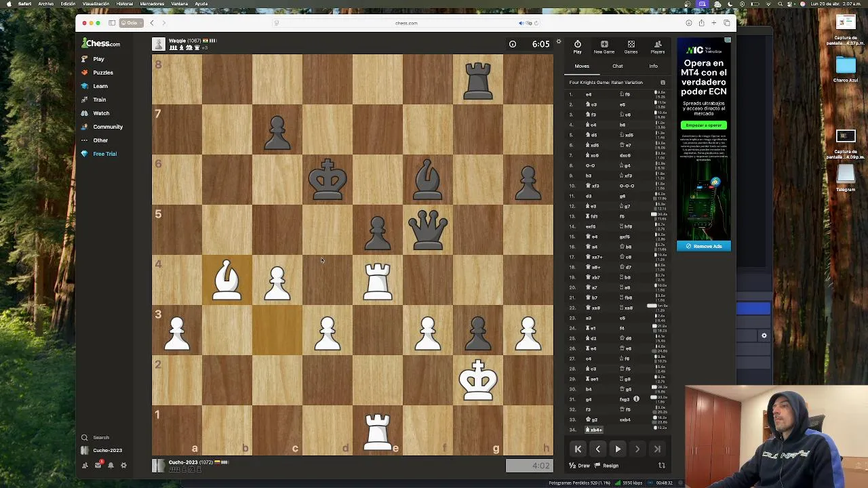This screenshot has height=488, width=868.
Task: Open the sidebar settings gear icon
Action: [x=123, y=465]
